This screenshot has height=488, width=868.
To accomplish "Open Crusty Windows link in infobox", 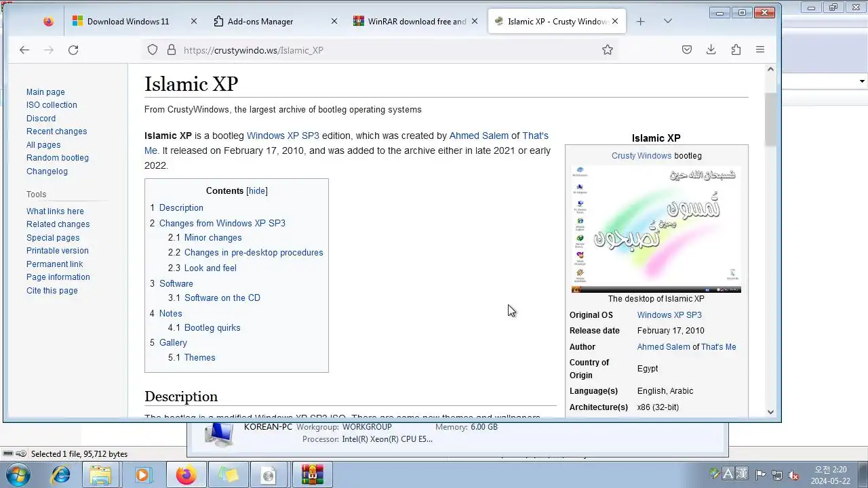I will (642, 156).
